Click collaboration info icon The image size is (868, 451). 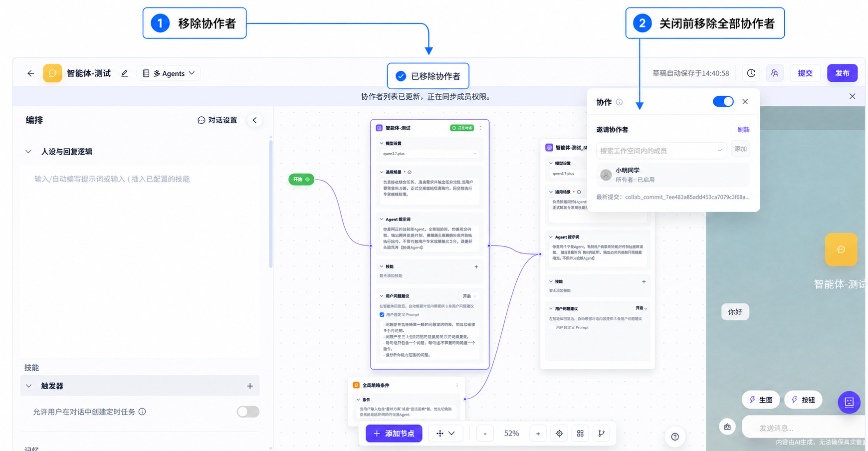click(x=619, y=102)
